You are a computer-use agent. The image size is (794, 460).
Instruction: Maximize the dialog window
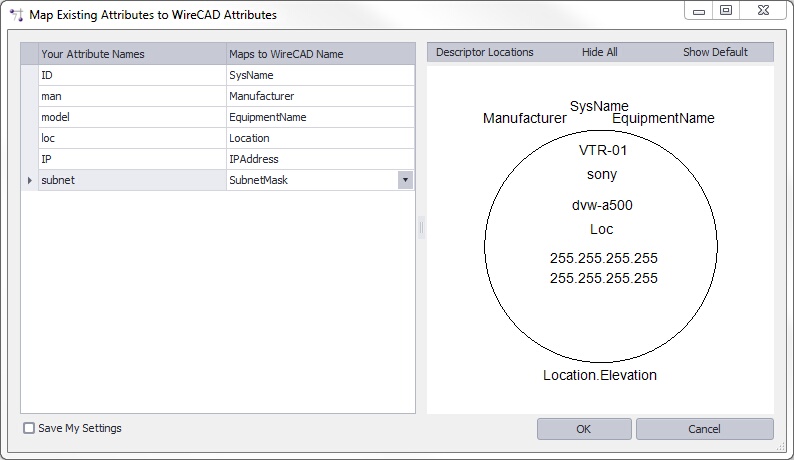726,11
